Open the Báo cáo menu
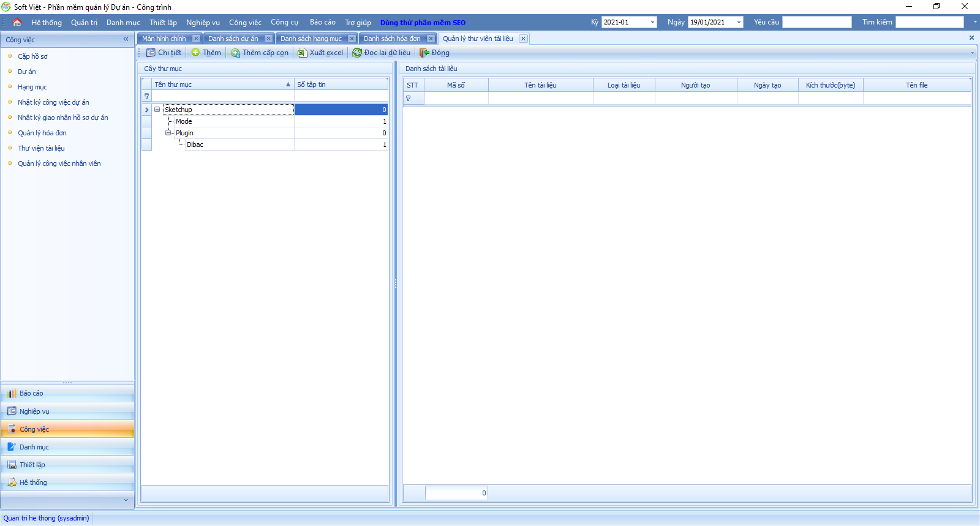980x526 pixels. pos(322,22)
